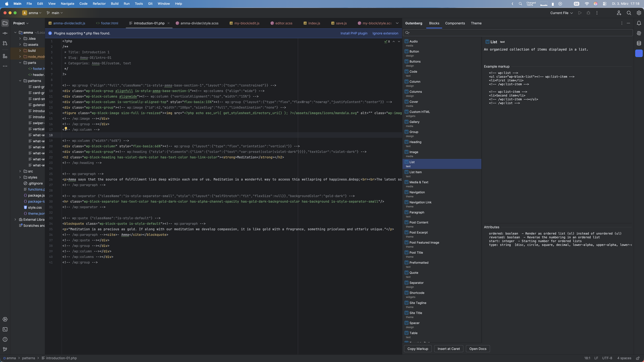
Task: Expand External Libraries node
Action: click(15, 220)
